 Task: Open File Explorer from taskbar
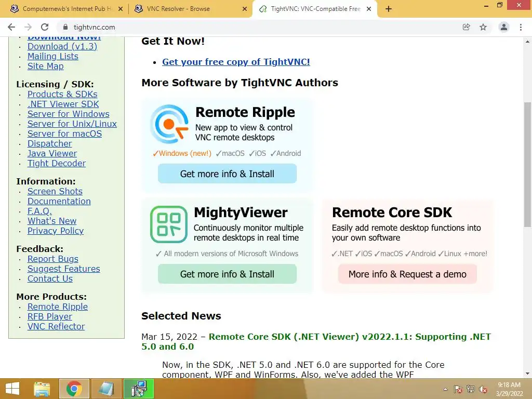42,389
